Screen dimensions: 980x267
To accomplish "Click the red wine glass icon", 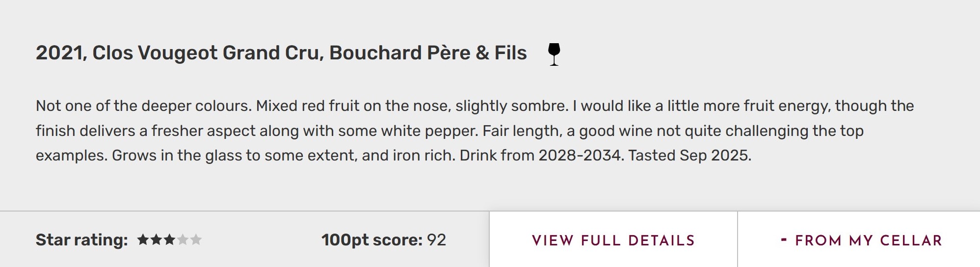I will pyautogui.click(x=554, y=53).
